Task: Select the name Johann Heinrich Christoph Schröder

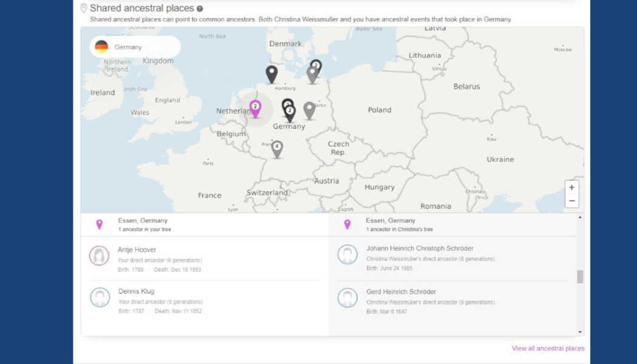Action: pyautogui.click(x=420, y=248)
